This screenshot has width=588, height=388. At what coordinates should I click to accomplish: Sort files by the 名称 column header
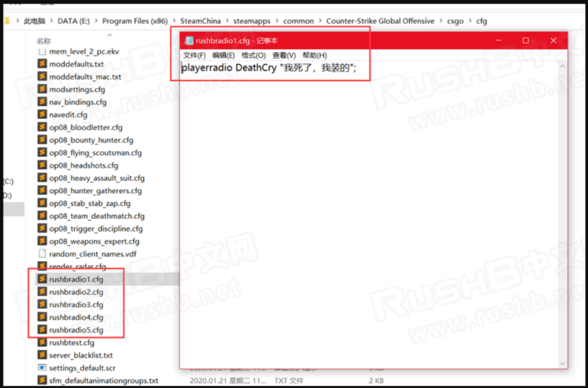(x=44, y=41)
